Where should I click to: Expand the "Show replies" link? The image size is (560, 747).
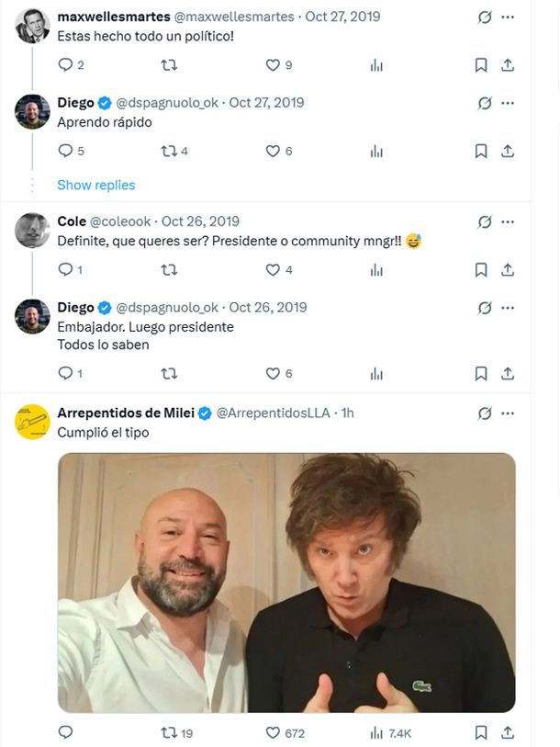pyautogui.click(x=95, y=186)
